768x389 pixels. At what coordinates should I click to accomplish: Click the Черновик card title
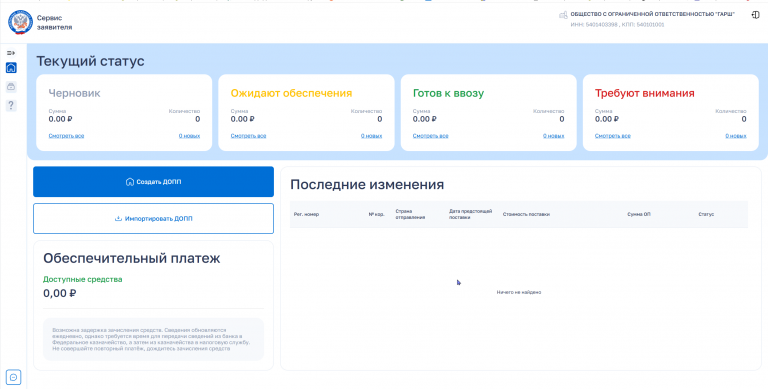tap(74, 93)
